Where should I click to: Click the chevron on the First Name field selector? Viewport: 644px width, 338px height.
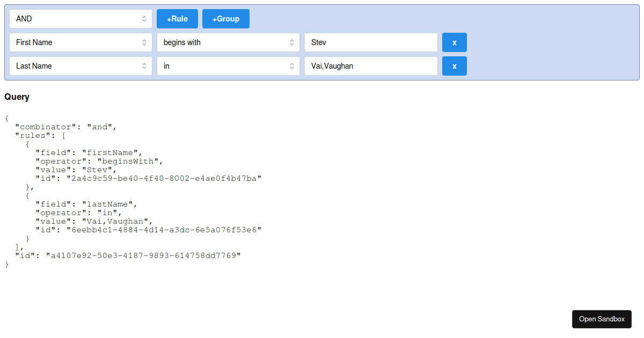click(144, 42)
